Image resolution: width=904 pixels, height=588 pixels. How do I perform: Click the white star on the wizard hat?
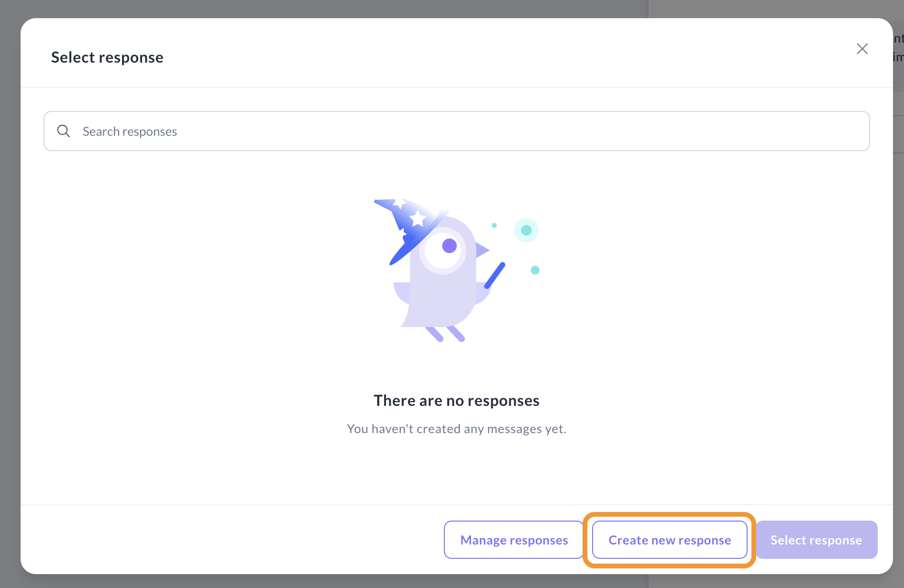pos(418,218)
